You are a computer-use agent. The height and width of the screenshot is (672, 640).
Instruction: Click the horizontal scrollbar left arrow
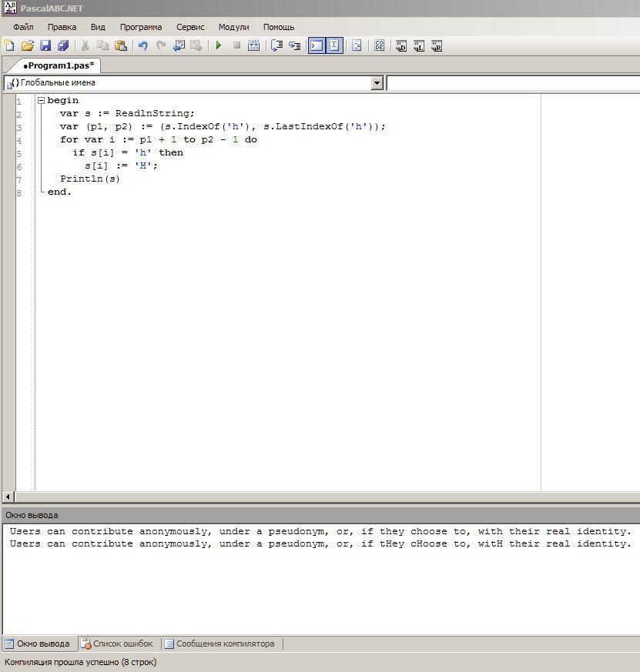[x=8, y=497]
